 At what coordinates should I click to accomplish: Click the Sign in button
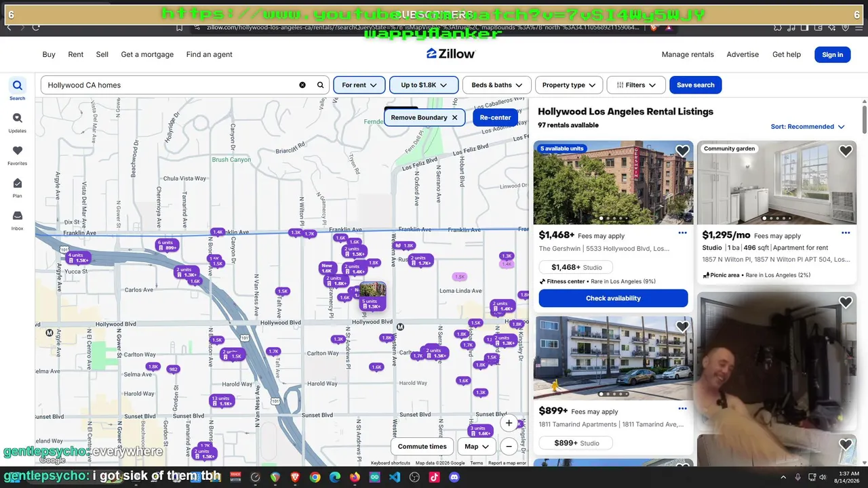point(832,55)
